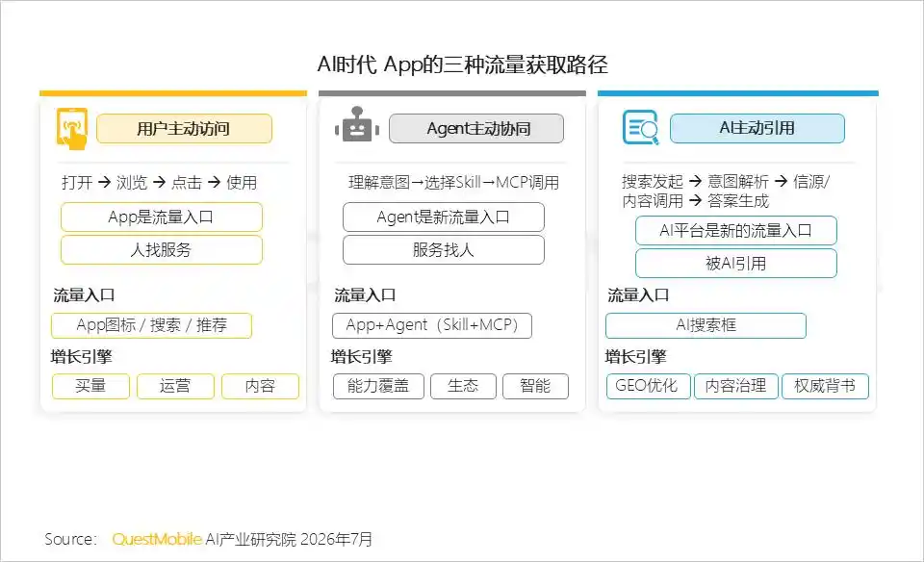Click the 生态 tag

click(x=463, y=386)
